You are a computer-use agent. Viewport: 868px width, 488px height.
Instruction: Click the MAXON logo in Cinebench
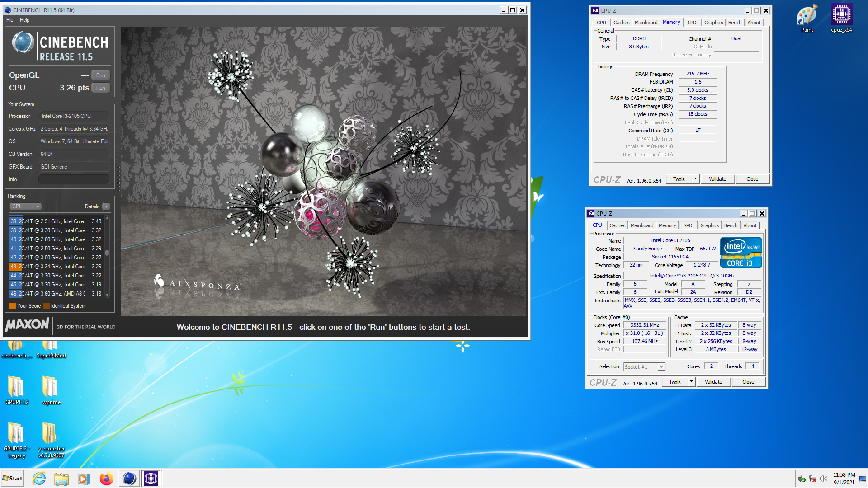click(27, 324)
